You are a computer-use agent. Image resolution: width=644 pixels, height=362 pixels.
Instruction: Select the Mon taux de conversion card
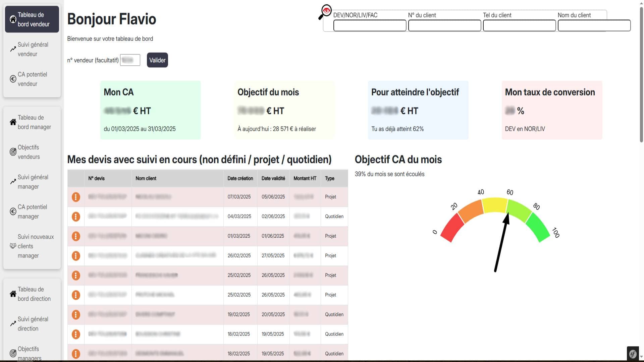[x=552, y=110]
